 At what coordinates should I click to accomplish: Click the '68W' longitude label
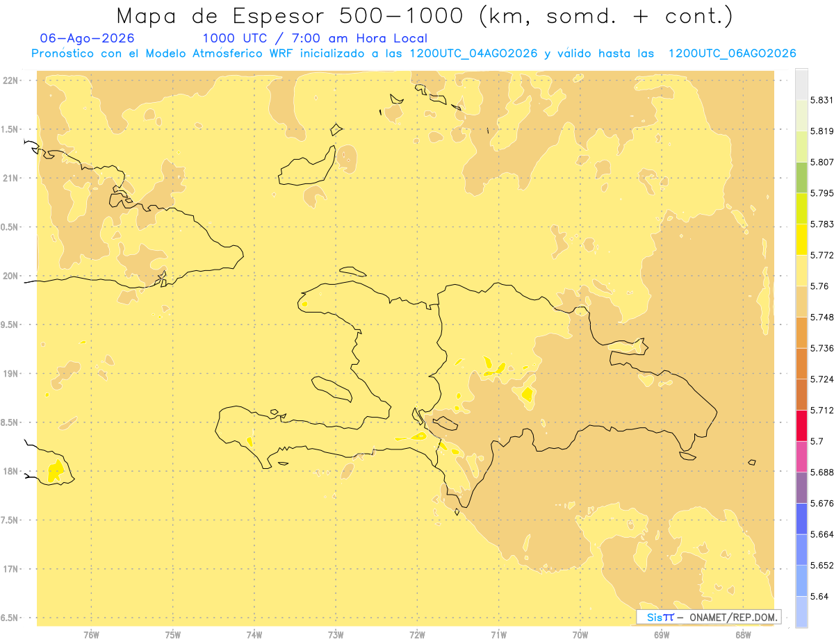click(743, 634)
